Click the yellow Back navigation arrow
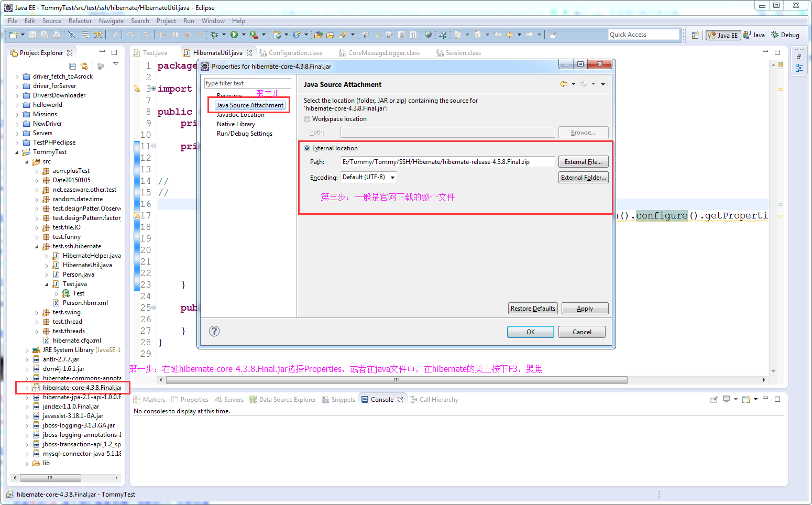The height and width of the screenshot is (505, 812). 509,35
